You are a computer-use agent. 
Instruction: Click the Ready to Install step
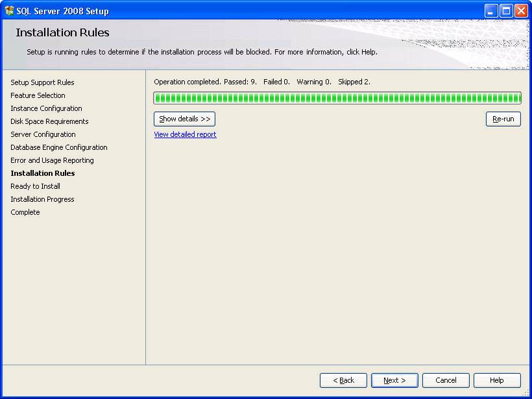click(35, 186)
